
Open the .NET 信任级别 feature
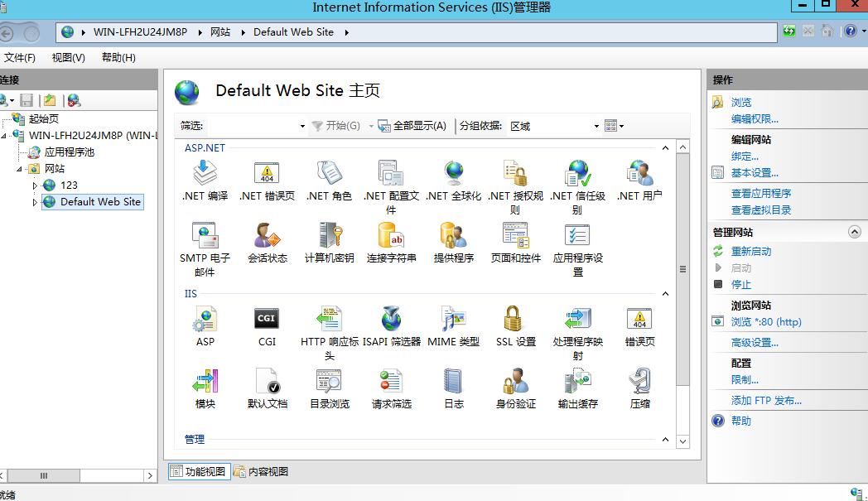point(577,187)
